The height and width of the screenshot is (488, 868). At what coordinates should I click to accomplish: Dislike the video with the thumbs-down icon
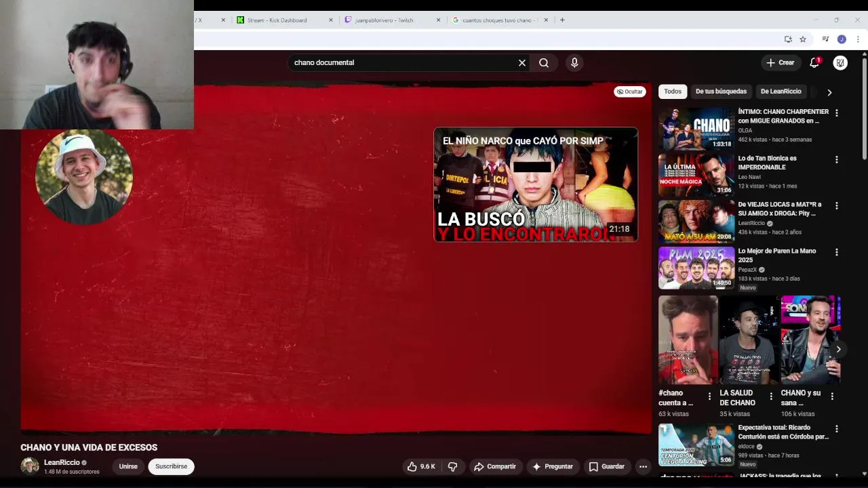click(x=452, y=466)
